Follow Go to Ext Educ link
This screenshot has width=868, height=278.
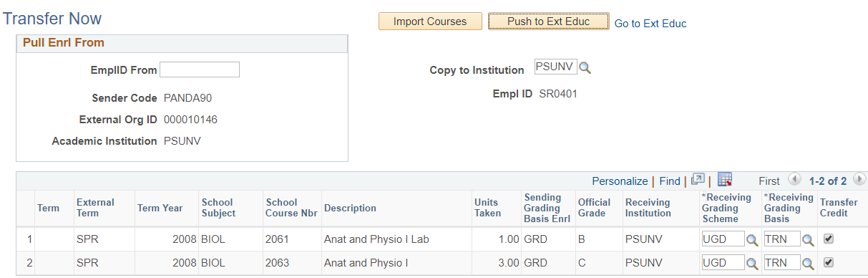[650, 24]
